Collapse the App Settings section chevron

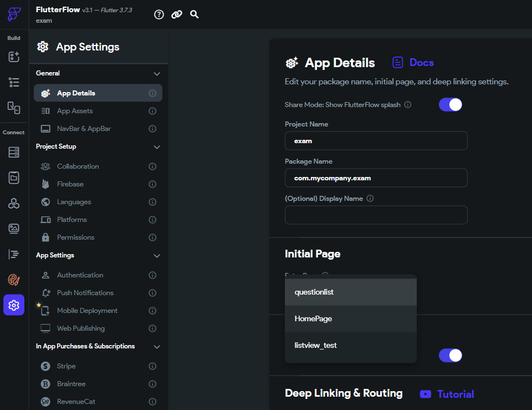pos(157,256)
